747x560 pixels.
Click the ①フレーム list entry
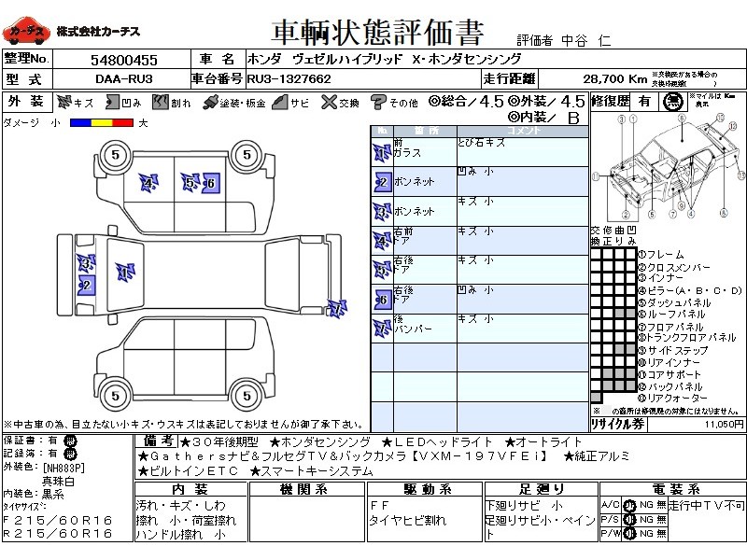661,255
